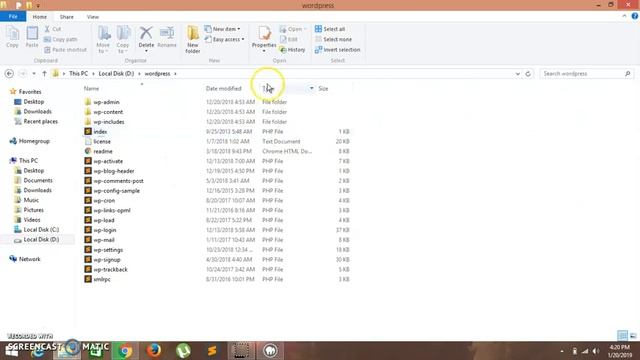Screen dimensions: 640x360
Task: Open Music under This PC
Action: coord(31,200)
